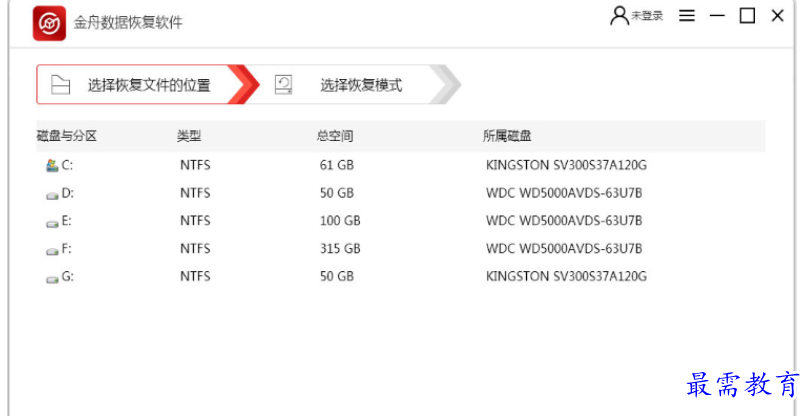This screenshot has width=808, height=416.
Task: Click NTFS type in G: row
Action: click(195, 277)
